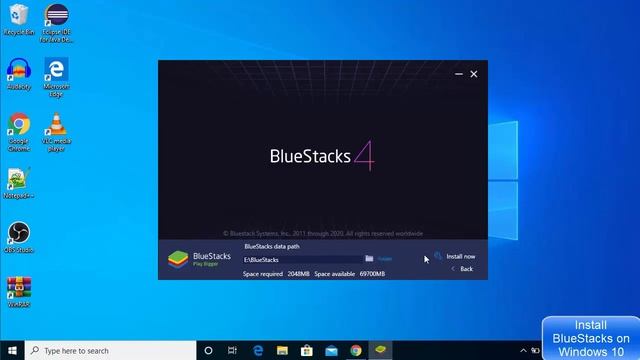
Task: Click the BlueStacks 4 title logo
Action: click(x=322, y=156)
